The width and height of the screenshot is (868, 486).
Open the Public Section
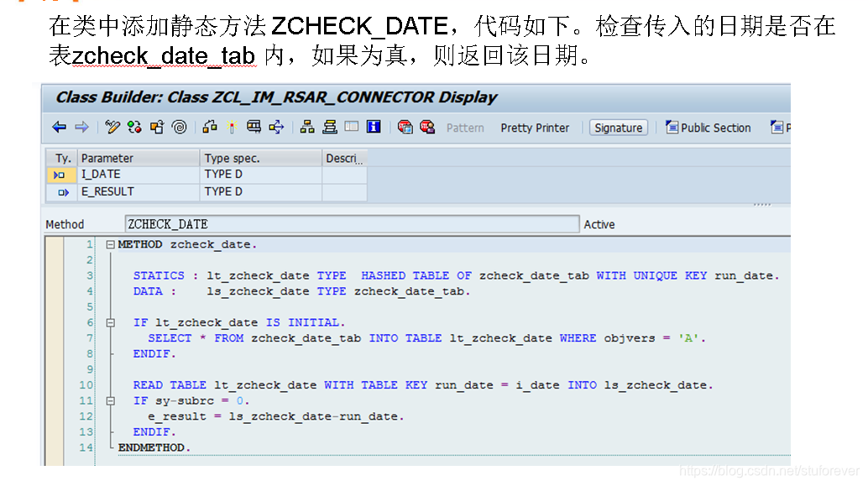pyautogui.click(x=708, y=128)
